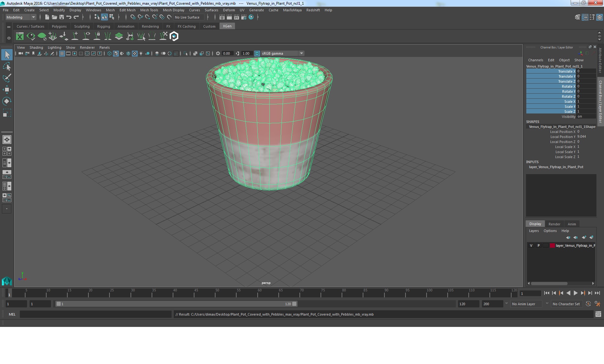
Task: Click the Save scene icon
Action: tap(62, 17)
